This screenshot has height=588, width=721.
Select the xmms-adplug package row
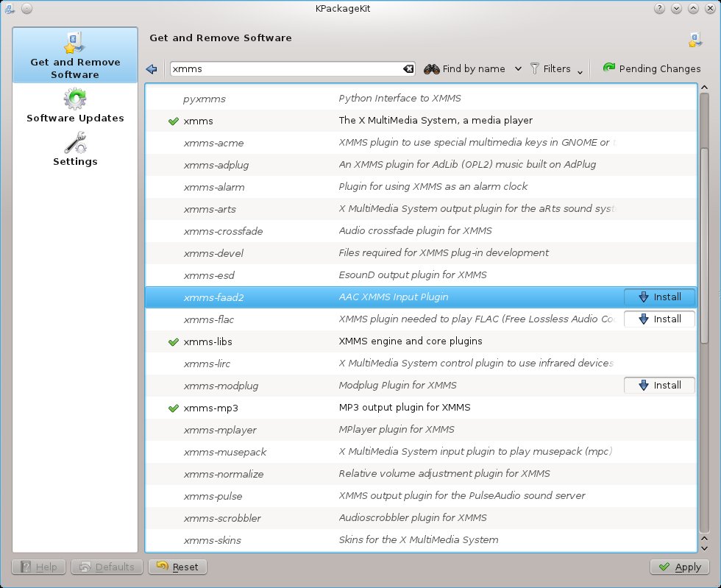(x=421, y=165)
